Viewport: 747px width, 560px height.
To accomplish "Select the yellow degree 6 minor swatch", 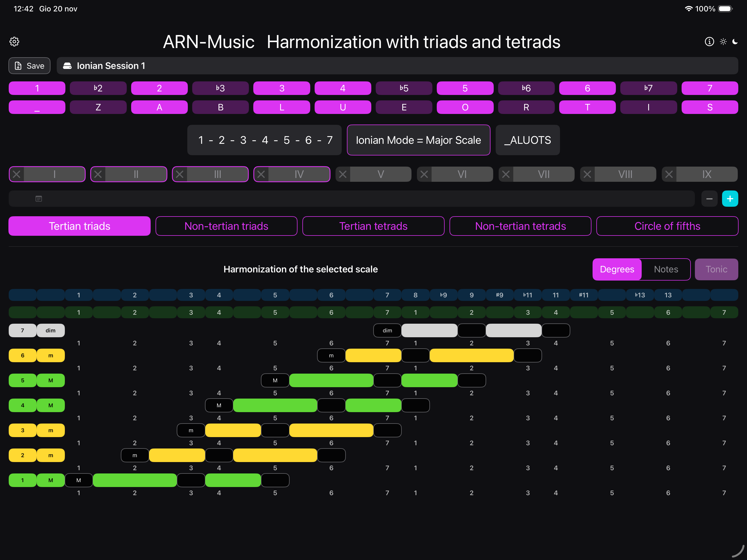I will click(23, 355).
